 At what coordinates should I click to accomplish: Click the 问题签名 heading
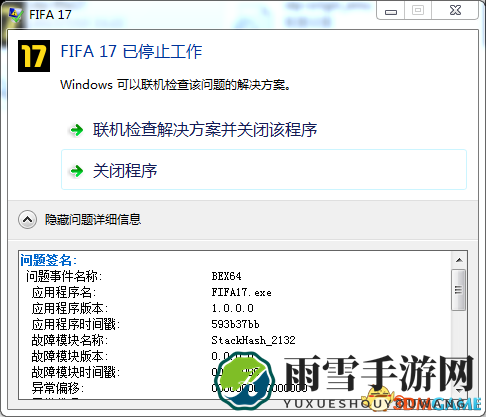[x=49, y=260]
